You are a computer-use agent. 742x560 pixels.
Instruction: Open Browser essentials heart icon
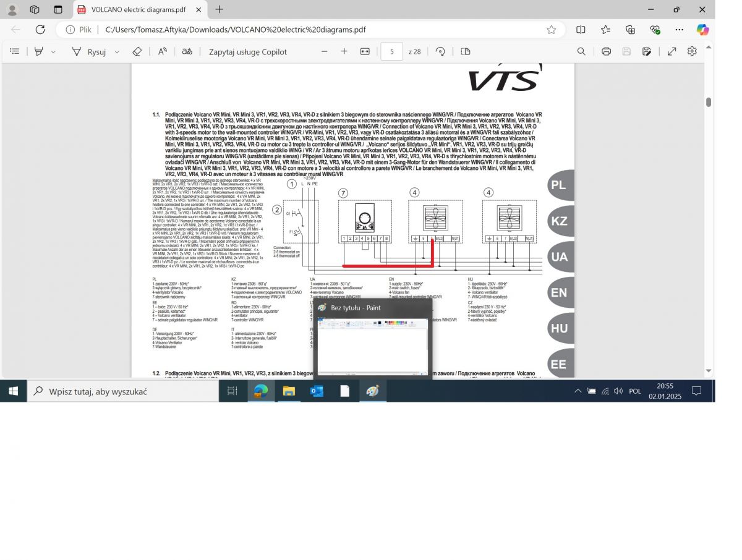(x=655, y=30)
